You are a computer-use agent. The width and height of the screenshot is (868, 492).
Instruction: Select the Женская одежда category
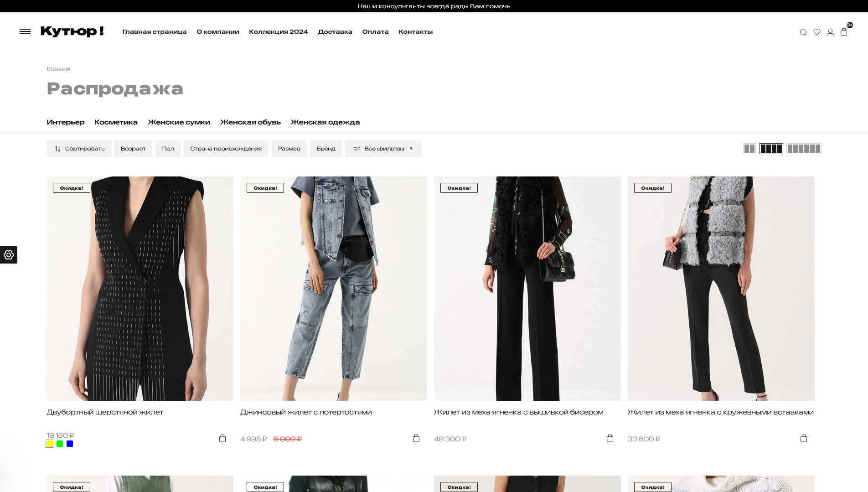[325, 122]
